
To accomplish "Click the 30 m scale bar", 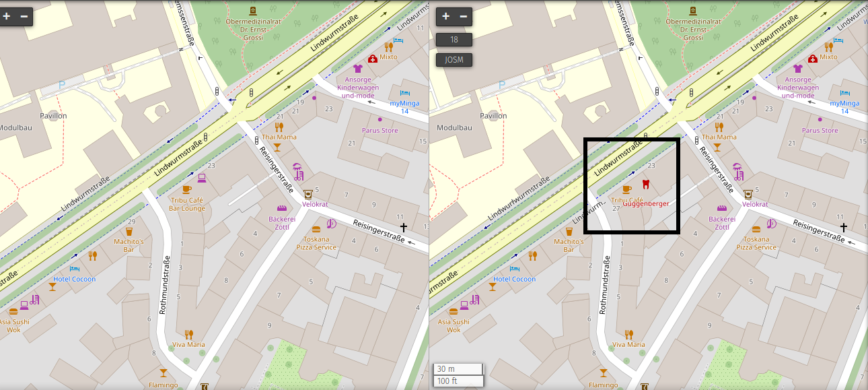I will click(x=458, y=368).
